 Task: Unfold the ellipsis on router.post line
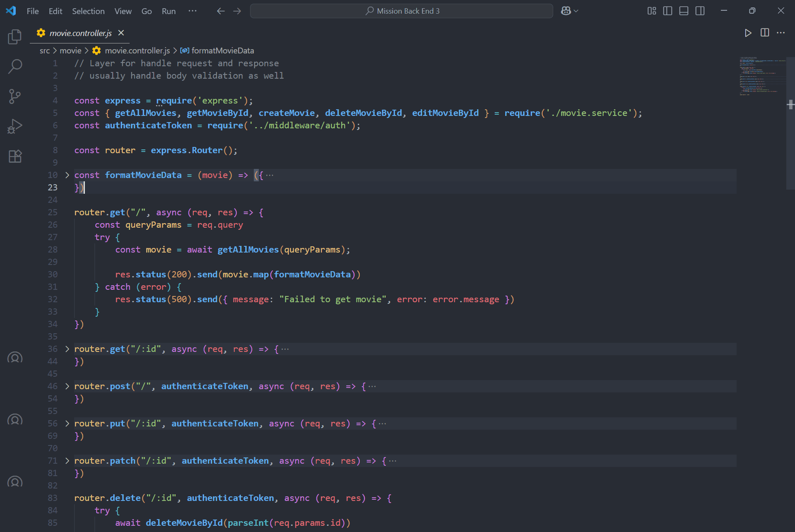pos(372,387)
